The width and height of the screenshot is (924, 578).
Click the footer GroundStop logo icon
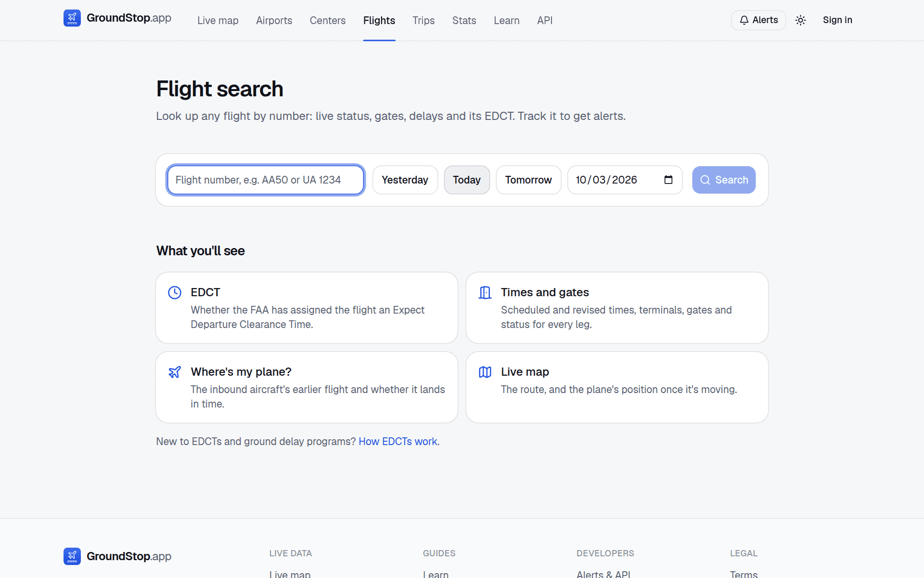(72, 556)
